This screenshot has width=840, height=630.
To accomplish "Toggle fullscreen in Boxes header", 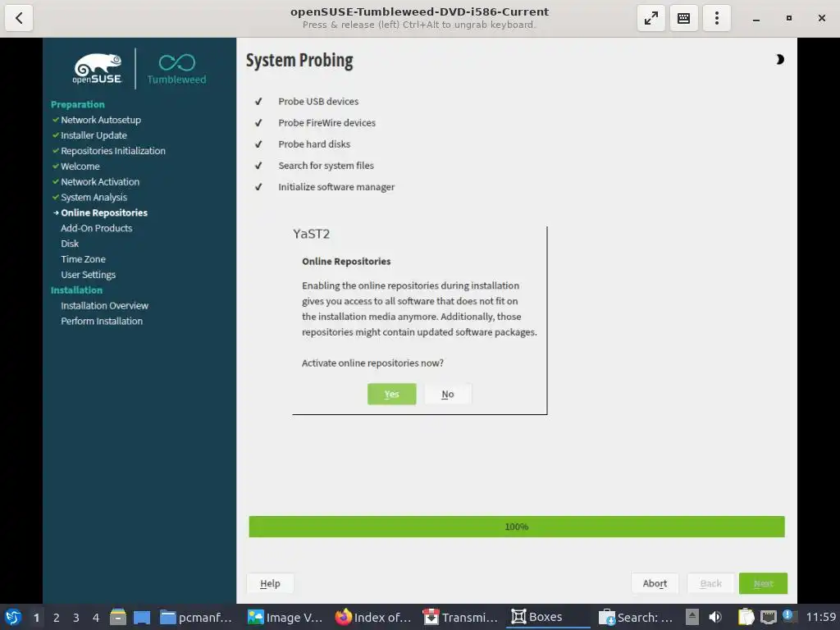I will click(651, 18).
